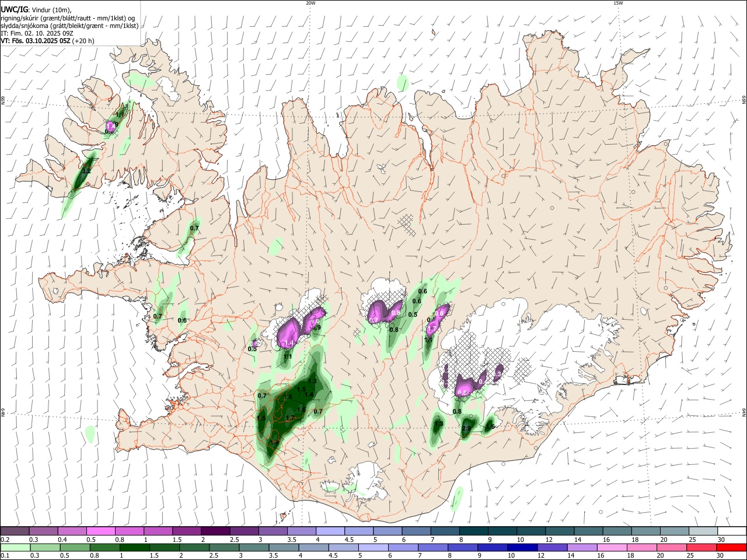Click the '20W' longitude label at top
Viewport: 747px width, 560px height.
click(310, 3)
